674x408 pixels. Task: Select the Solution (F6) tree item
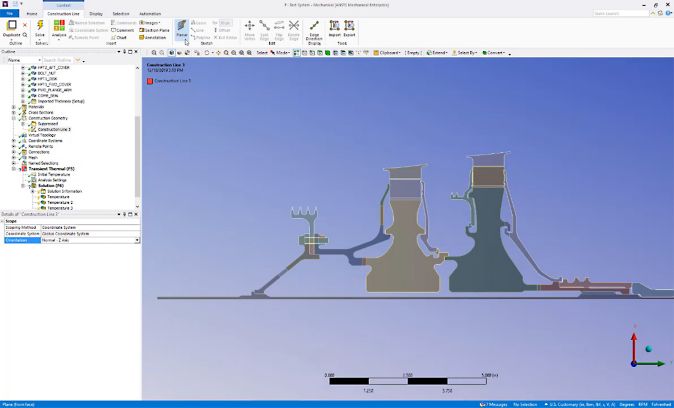click(50, 186)
